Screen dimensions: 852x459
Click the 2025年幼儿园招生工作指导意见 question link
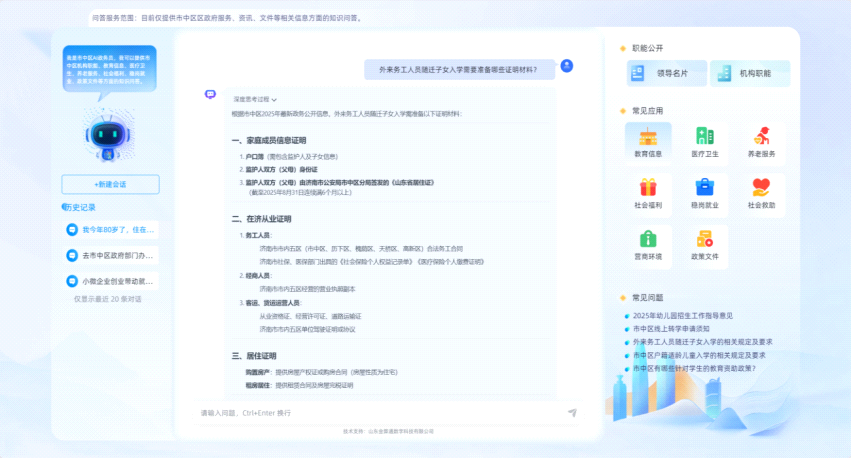tap(689, 316)
